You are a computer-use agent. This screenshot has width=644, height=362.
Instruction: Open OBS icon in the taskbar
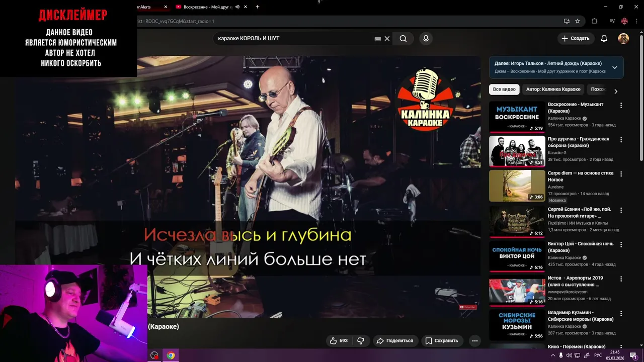[x=154, y=355]
